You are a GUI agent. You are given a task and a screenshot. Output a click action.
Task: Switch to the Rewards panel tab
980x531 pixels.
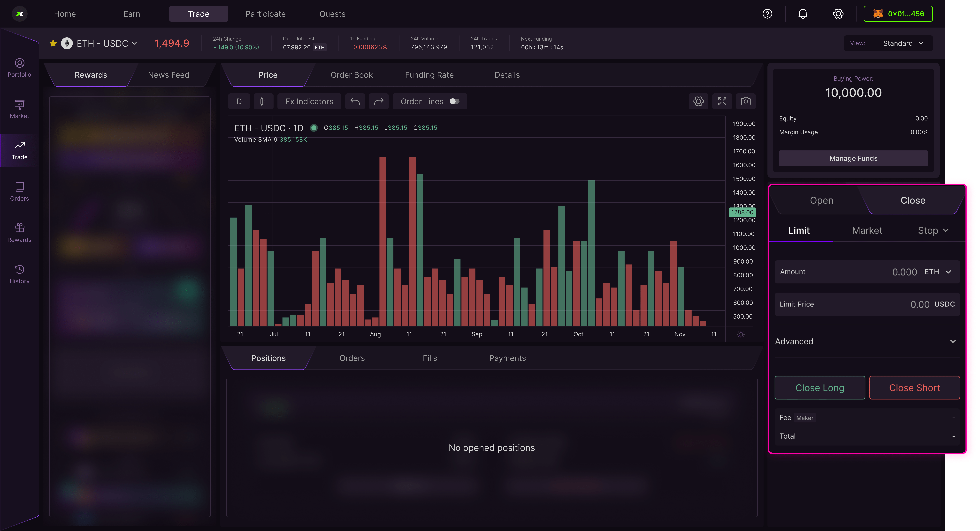click(x=91, y=75)
